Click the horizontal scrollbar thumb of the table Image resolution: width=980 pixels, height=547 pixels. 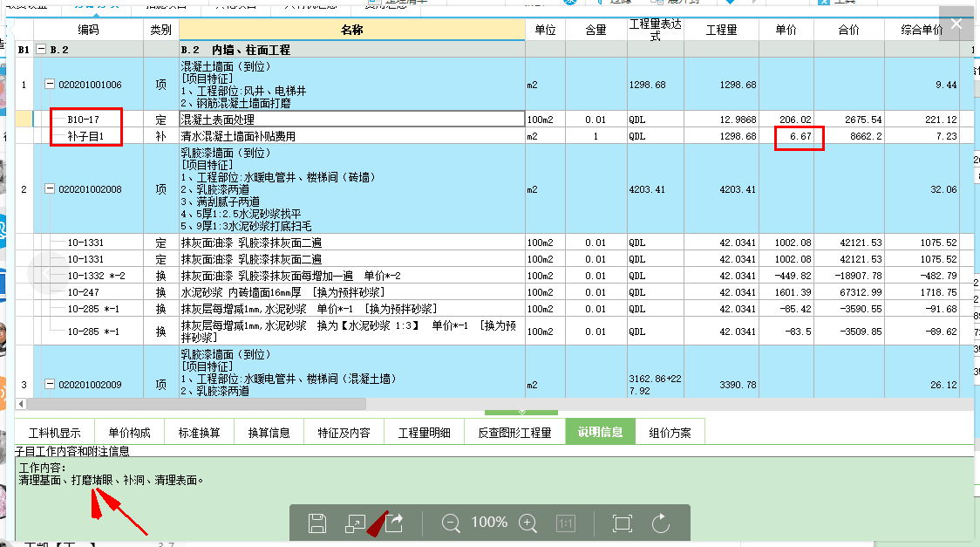pos(196,404)
